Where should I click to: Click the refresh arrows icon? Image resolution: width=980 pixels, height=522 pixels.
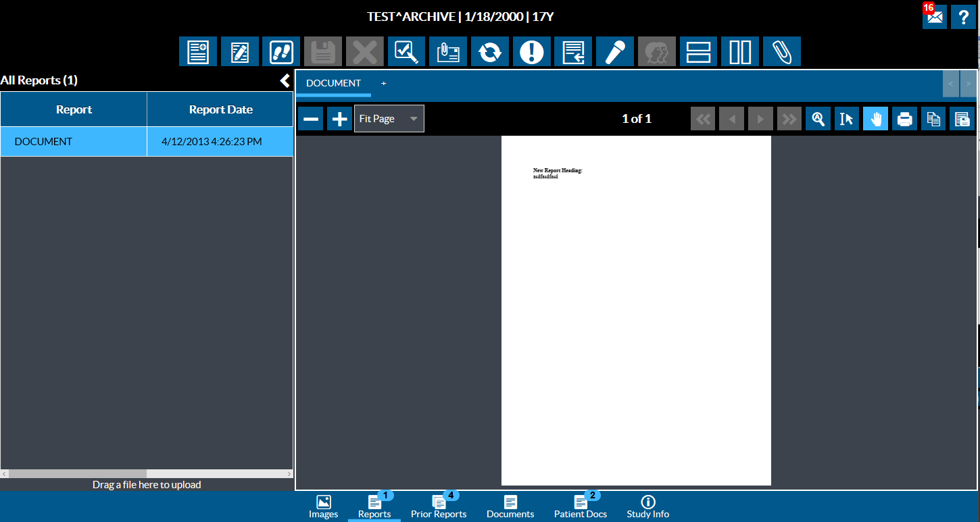(489, 51)
